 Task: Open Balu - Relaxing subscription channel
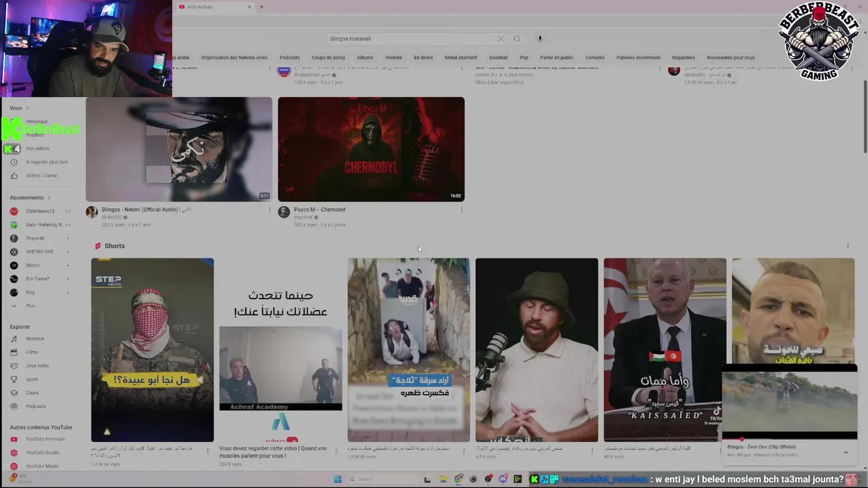[40, 224]
